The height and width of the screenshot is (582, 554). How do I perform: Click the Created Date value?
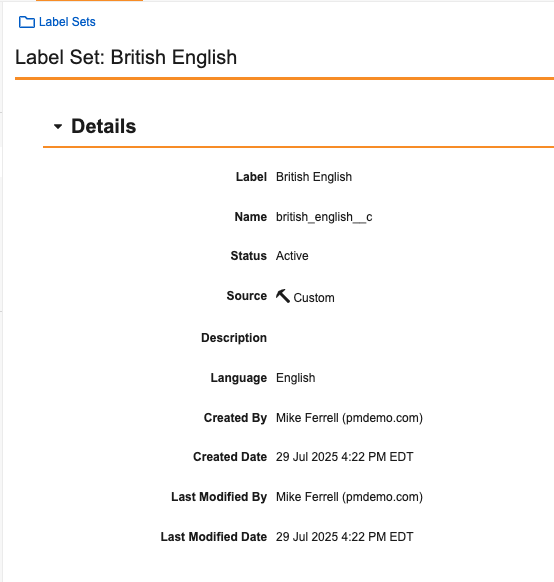click(x=344, y=457)
